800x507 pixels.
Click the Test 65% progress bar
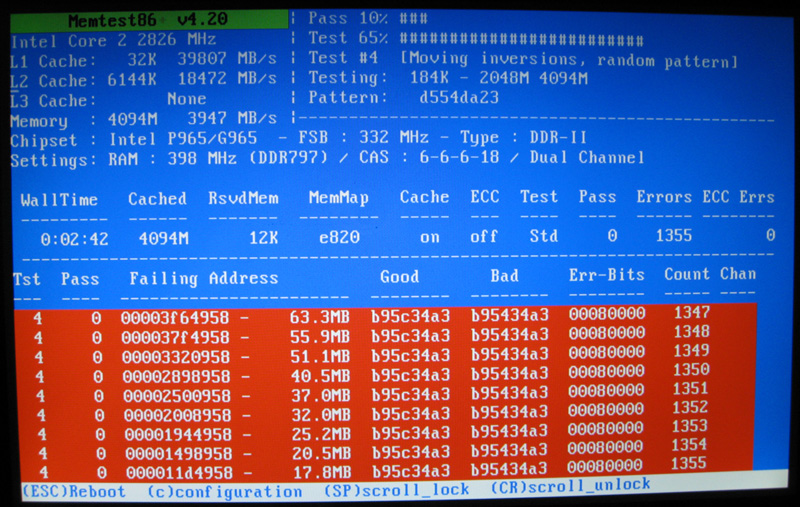[x=476, y=38]
